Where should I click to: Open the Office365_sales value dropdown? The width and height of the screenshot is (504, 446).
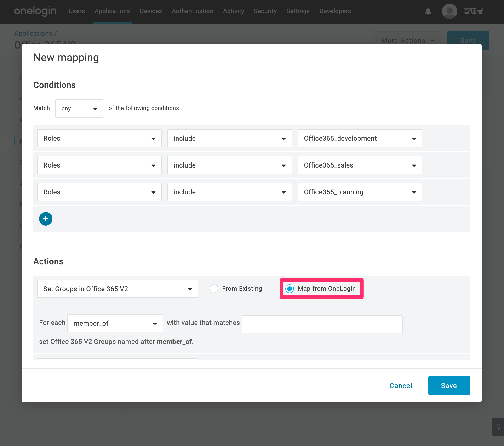(x=360, y=165)
